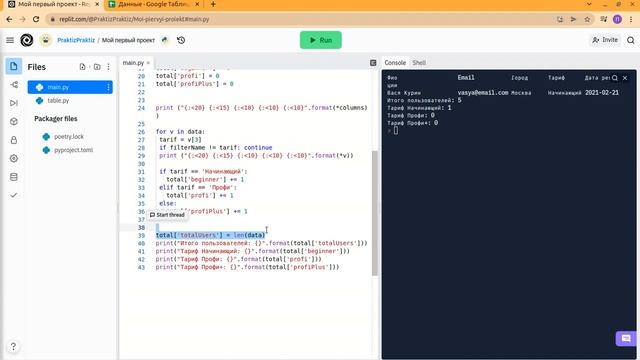
Task: Click console output vasya@email.com
Action: pos(483,93)
